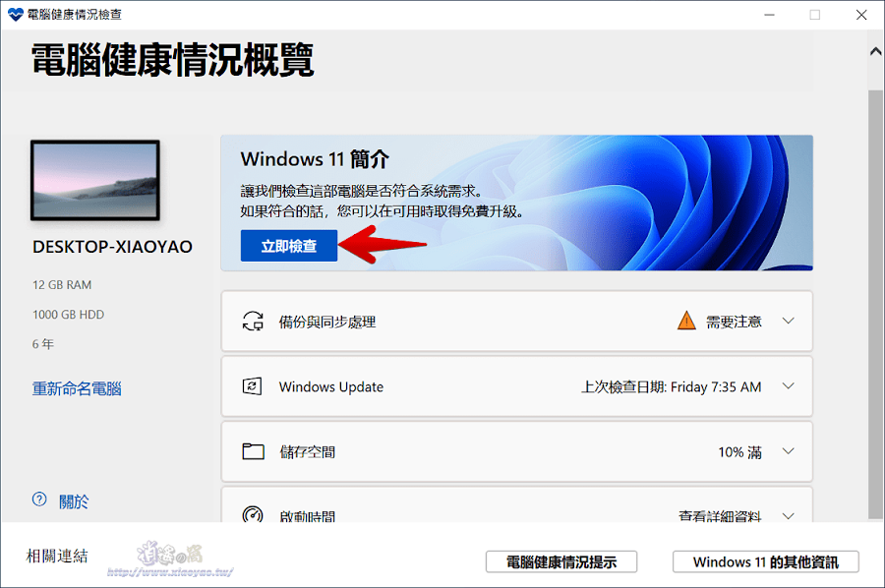Open Windows 11 的其他資訊 button
The width and height of the screenshot is (885, 588).
pyautogui.click(x=765, y=562)
